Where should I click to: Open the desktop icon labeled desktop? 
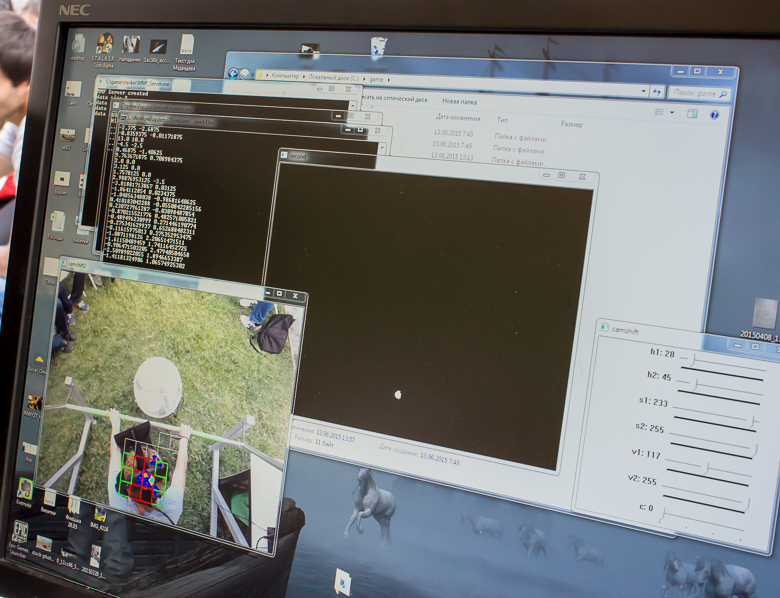coord(78,47)
